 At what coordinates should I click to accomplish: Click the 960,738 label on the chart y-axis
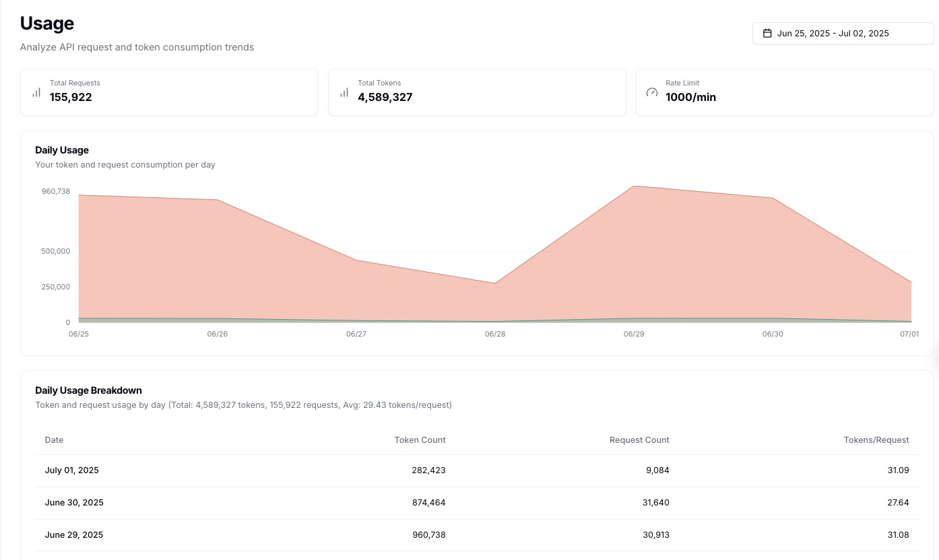tap(56, 191)
